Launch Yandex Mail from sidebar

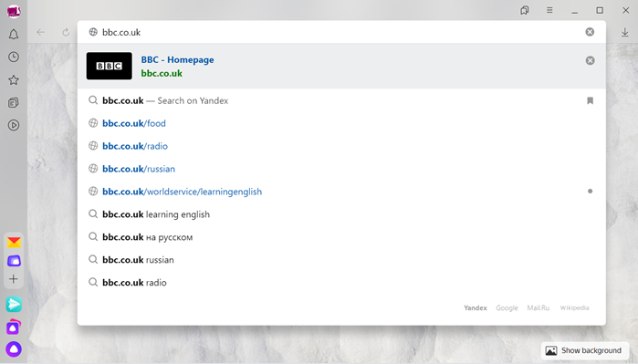pyautogui.click(x=14, y=243)
